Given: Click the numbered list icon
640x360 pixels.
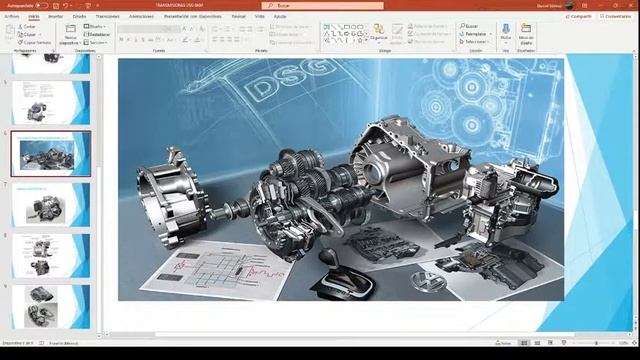Looking at the screenshot, I should click(228, 29).
